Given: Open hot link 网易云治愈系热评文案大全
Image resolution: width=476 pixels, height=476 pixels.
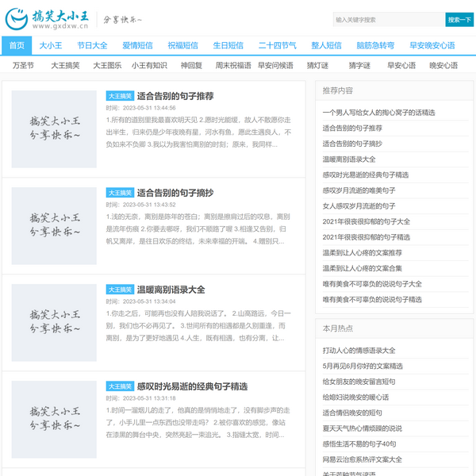Looking at the screenshot, I should [x=362, y=459].
